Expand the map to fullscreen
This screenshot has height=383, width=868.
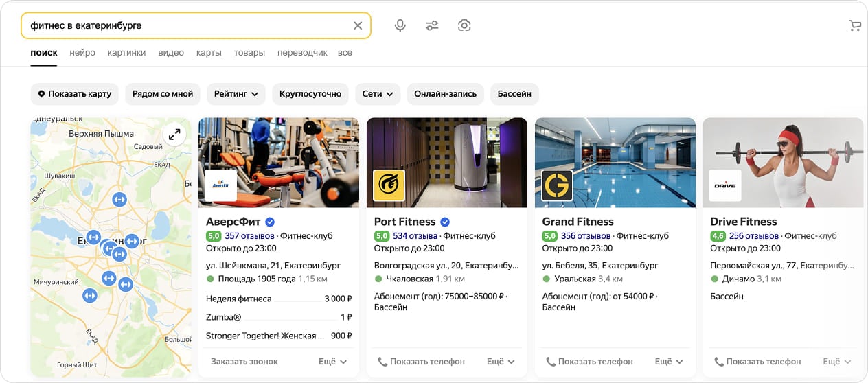coord(174,135)
